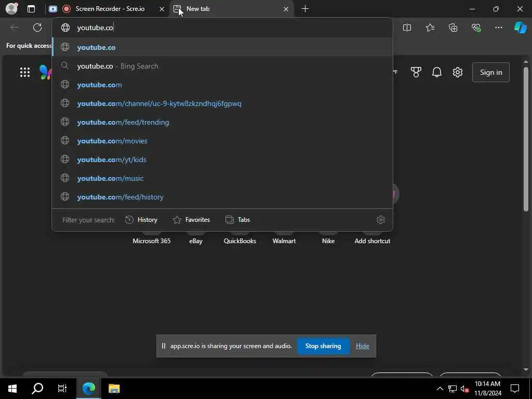Select the youtube.com/channel suggestion
This screenshot has height=399, width=532.
[222, 103]
